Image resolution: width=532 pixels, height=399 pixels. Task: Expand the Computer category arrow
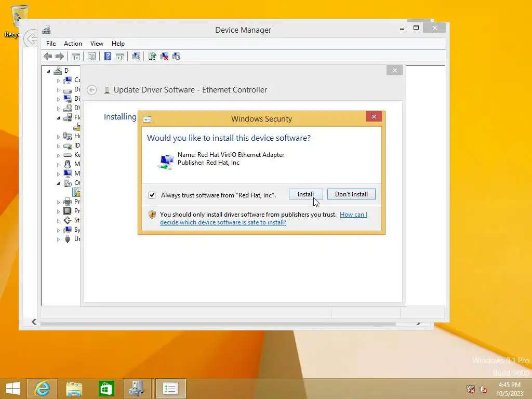point(58,81)
